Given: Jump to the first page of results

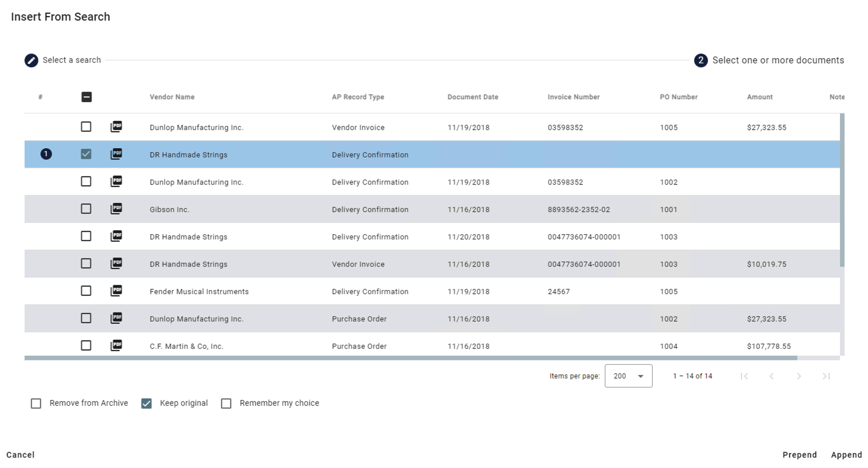Looking at the screenshot, I should [x=744, y=376].
